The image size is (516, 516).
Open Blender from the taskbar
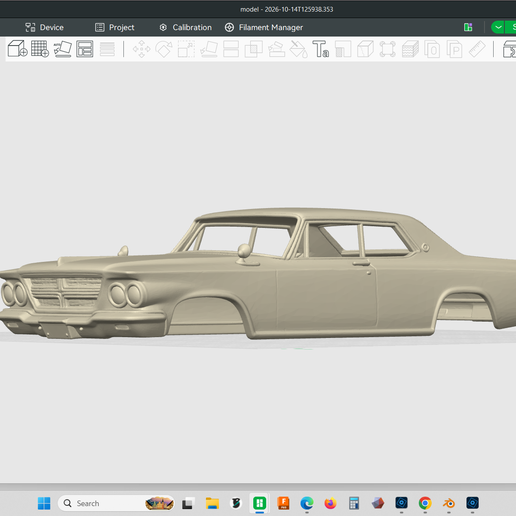(x=449, y=503)
